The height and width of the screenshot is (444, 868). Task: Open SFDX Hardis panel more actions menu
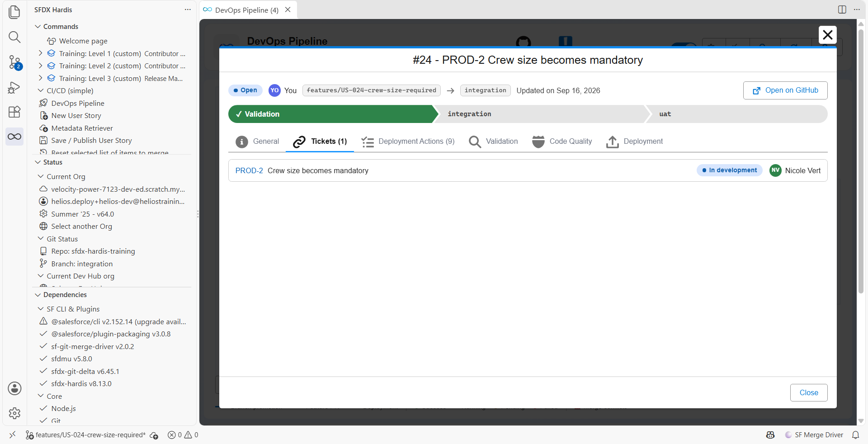click(188, 9)
